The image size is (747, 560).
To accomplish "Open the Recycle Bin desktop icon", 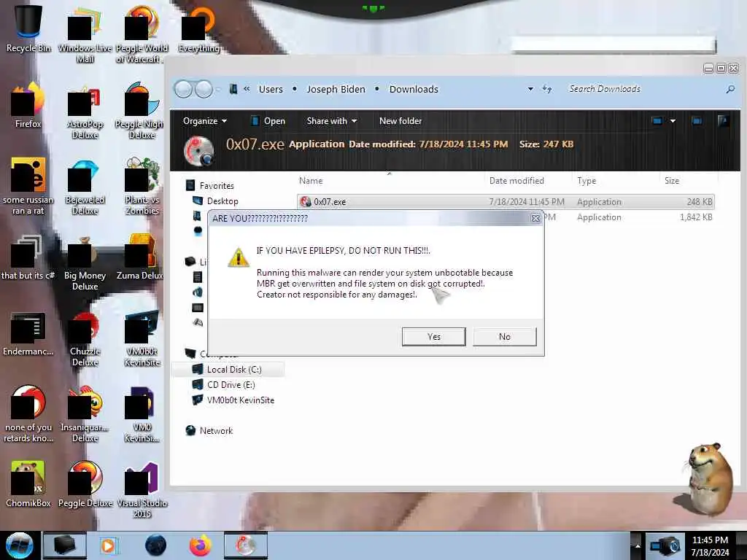I will tap(28, 28).
